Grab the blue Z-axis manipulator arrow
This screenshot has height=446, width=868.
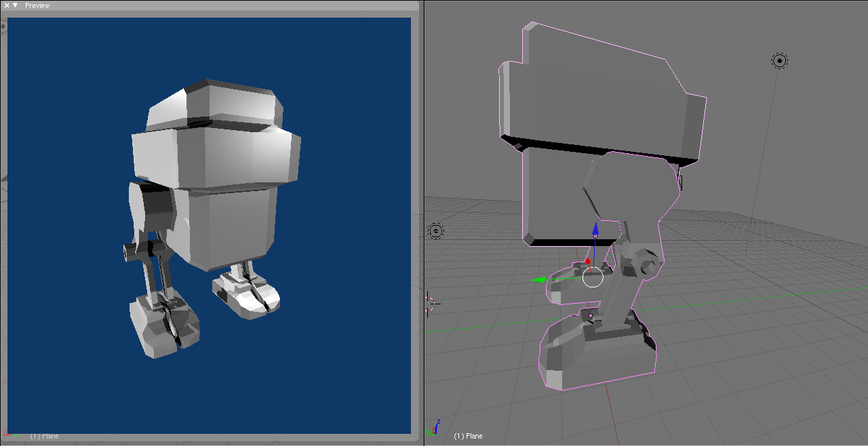595,230
